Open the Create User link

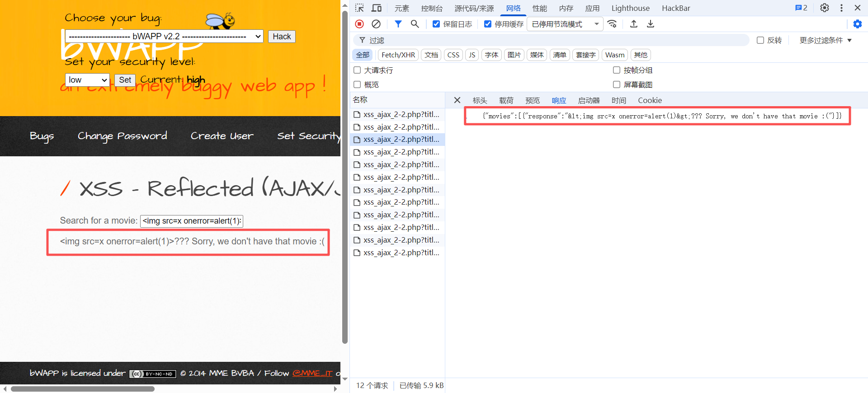coord(222,136)
